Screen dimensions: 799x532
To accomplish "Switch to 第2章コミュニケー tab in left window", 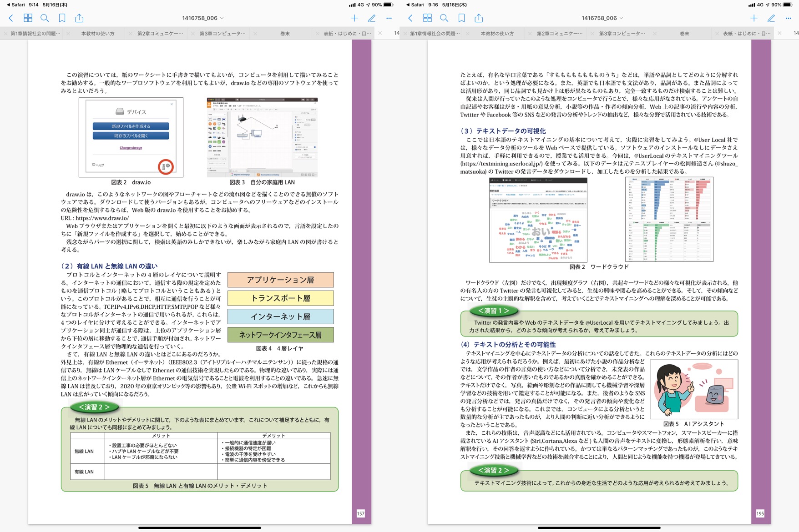I will click(160, 33).
